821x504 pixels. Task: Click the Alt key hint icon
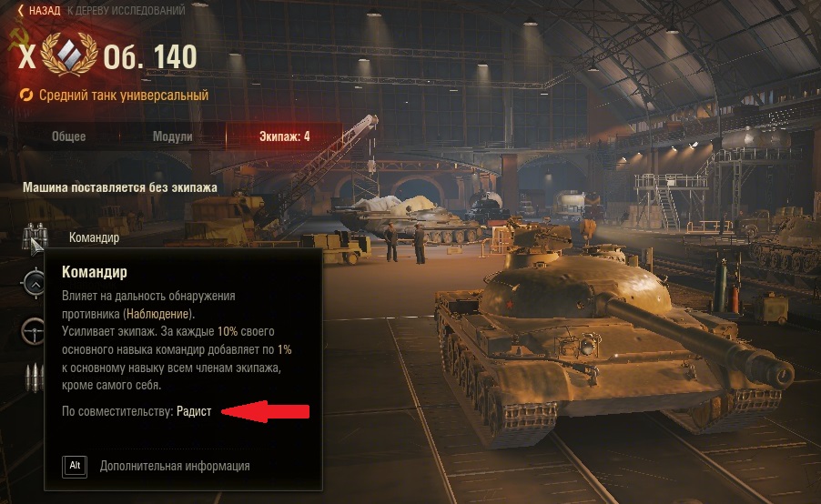75,466
